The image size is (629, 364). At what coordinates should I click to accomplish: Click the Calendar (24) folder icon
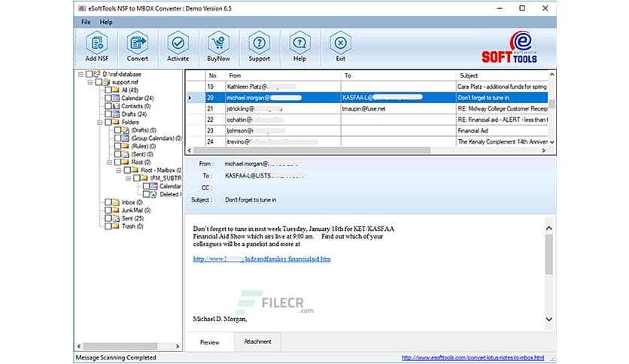[116, 98]
